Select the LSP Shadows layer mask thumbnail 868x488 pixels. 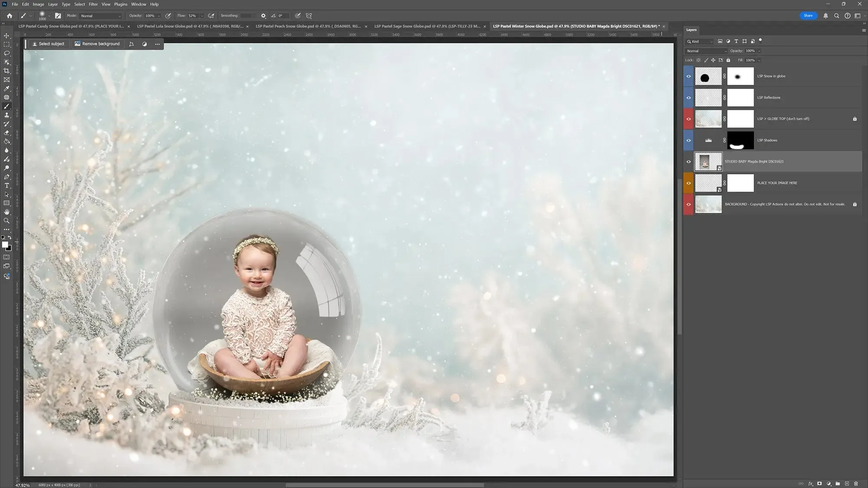pos(740,140)
